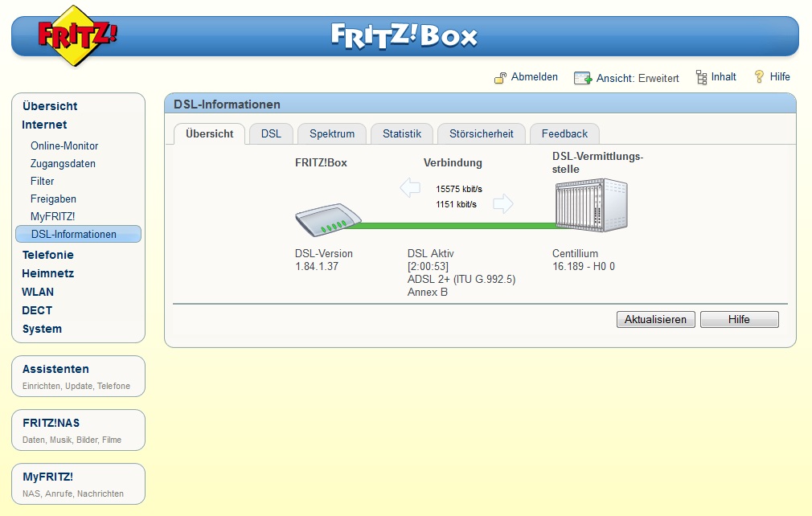Switch to the Spektrum tab
Screen dimensions: 812x516
pyautogui.click(x=332, y=133)
